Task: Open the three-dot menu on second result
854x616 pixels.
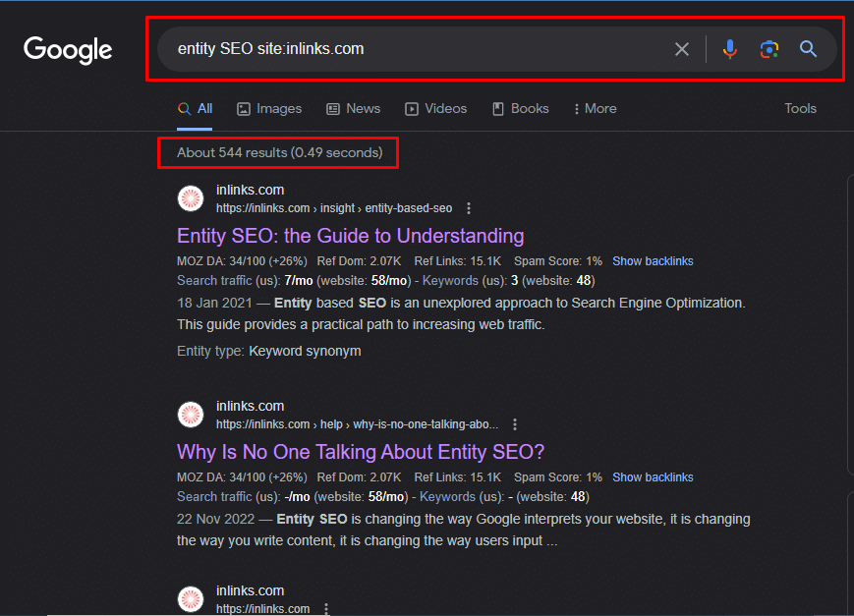Action: point(515,423)
